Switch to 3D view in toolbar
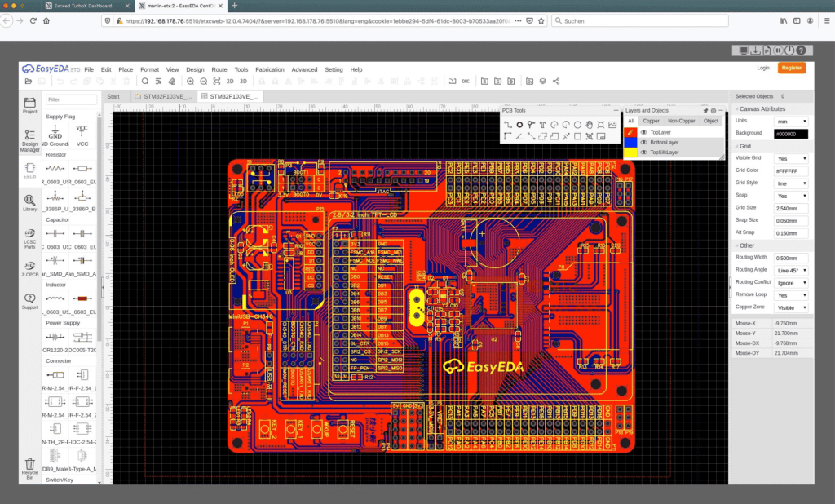Screen dimensions: 835x504 (243, 82)
